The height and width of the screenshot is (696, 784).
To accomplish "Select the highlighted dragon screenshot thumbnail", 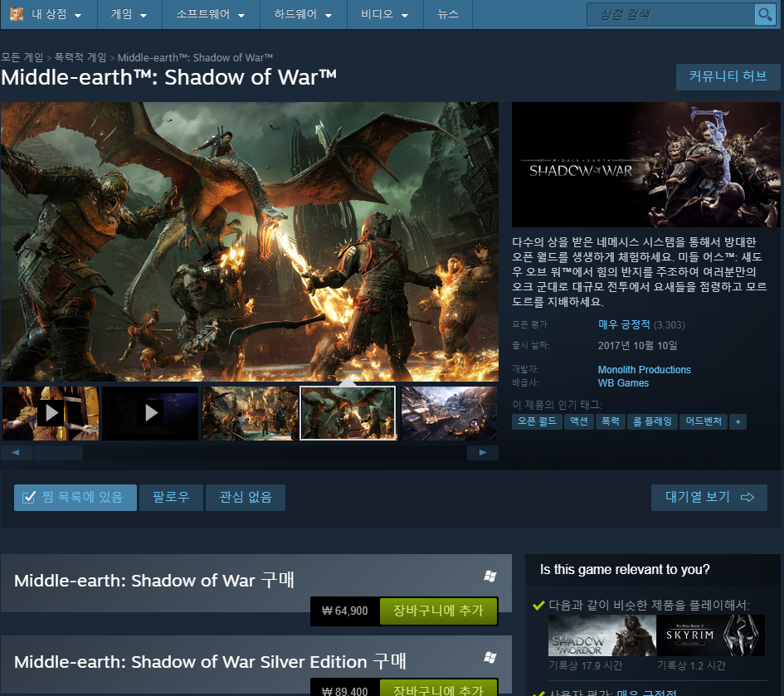I will (348, 413).
